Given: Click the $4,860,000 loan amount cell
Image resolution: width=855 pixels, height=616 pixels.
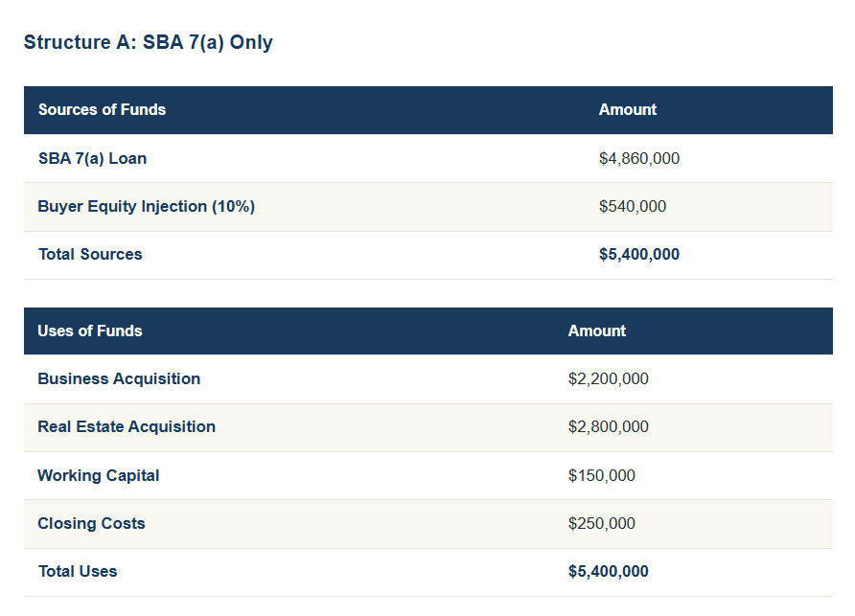Looking at the screenshot, I should 639,158.
